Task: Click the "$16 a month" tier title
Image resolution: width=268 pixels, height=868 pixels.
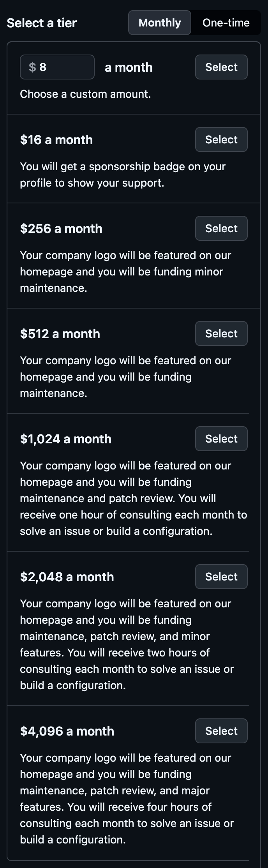Action: (x=56, y=140)
